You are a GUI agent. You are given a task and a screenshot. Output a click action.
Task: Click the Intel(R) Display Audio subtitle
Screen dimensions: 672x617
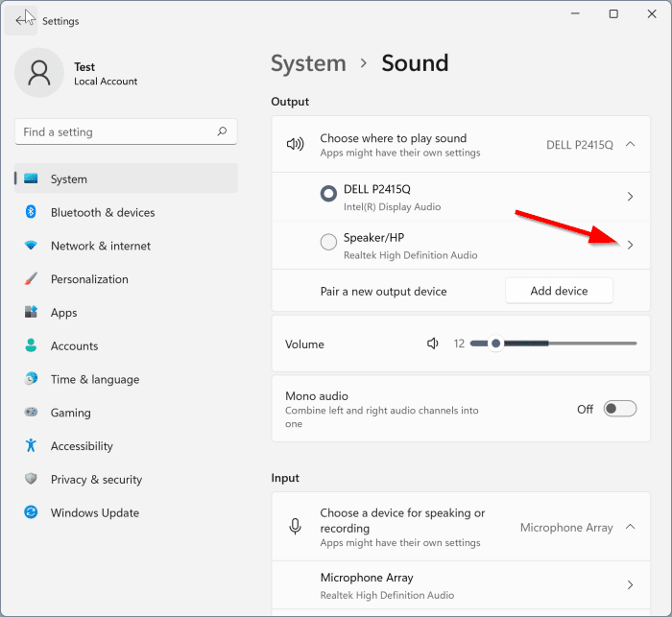(x=392, y=207)
